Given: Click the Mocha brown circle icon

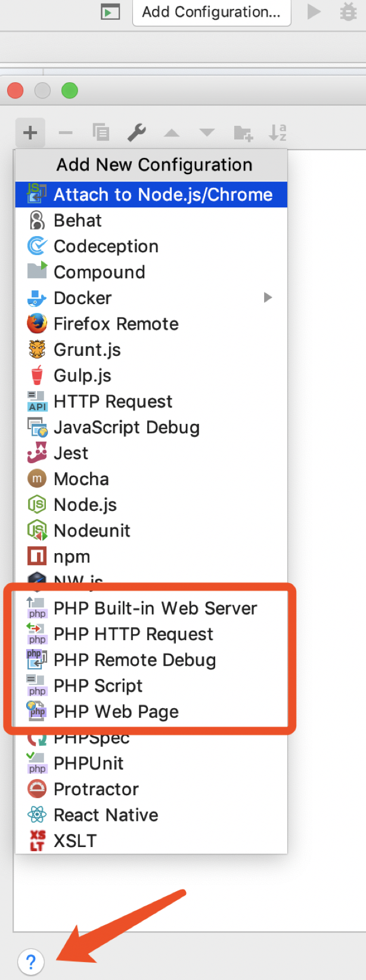Looking at the screenshot, I should 37,478.
